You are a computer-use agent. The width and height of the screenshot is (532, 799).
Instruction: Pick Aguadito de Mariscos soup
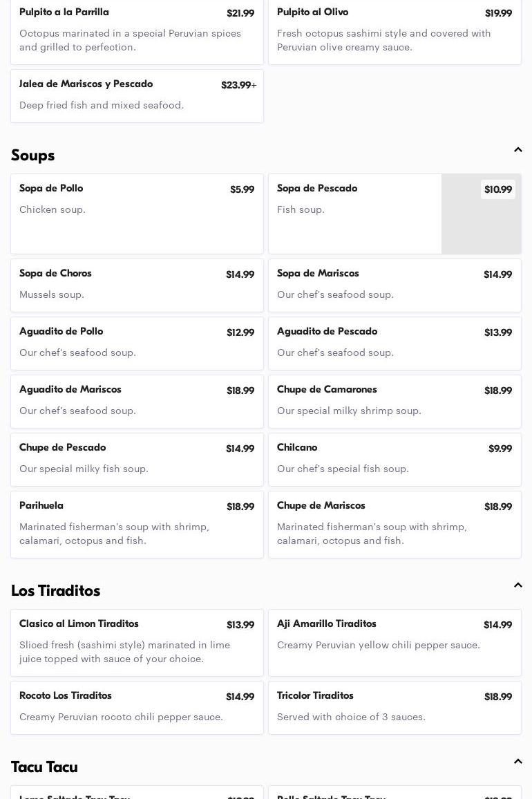pos(137,401)
